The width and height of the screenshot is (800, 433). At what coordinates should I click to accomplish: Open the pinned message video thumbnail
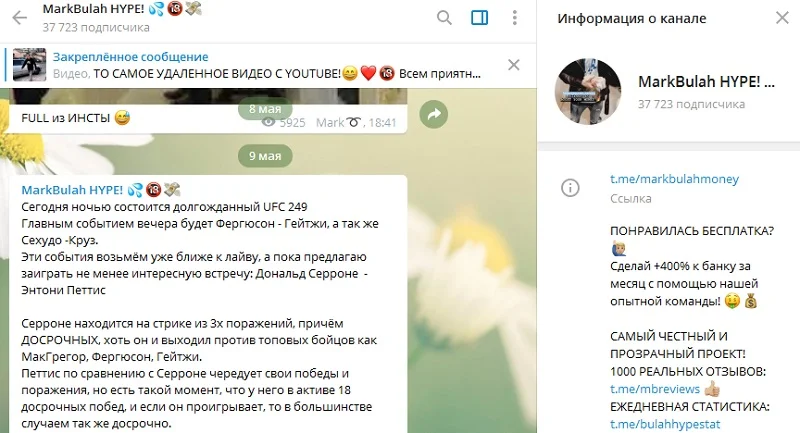[x=29, y=65]
